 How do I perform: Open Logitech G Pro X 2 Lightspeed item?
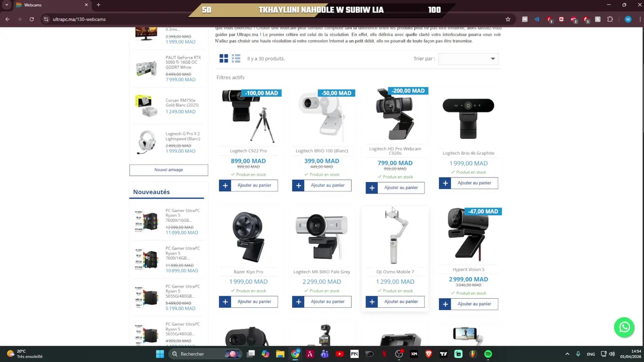183,136
